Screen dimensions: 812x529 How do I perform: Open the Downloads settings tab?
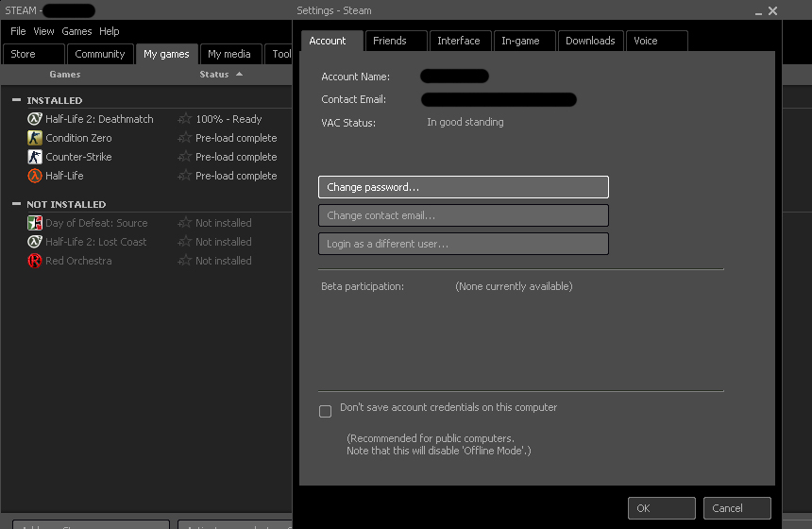(x=590, y=41)
